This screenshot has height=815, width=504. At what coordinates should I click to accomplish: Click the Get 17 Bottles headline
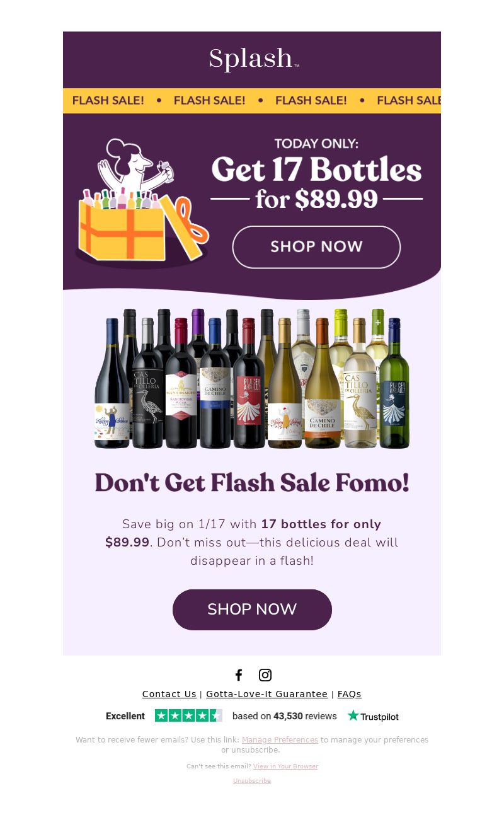[316, 170]
